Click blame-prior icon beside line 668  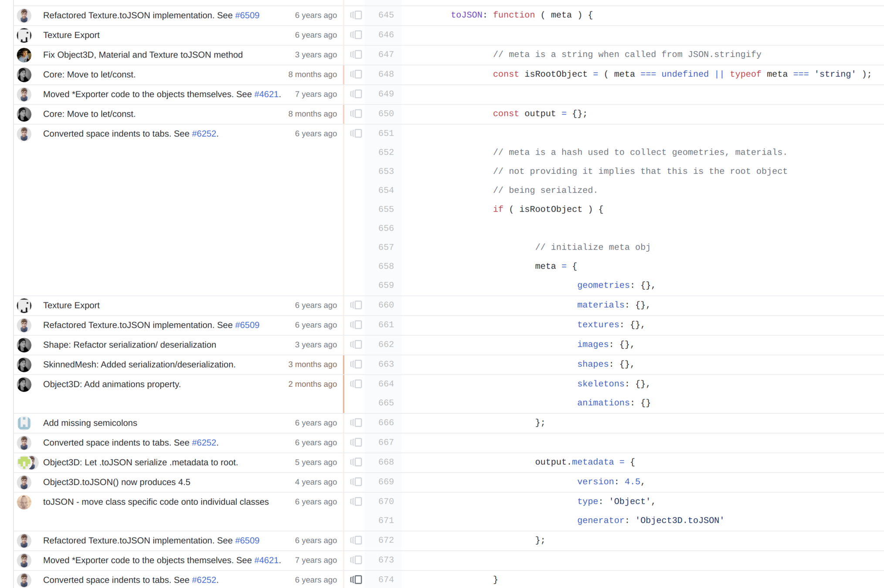tap(356, 462)
